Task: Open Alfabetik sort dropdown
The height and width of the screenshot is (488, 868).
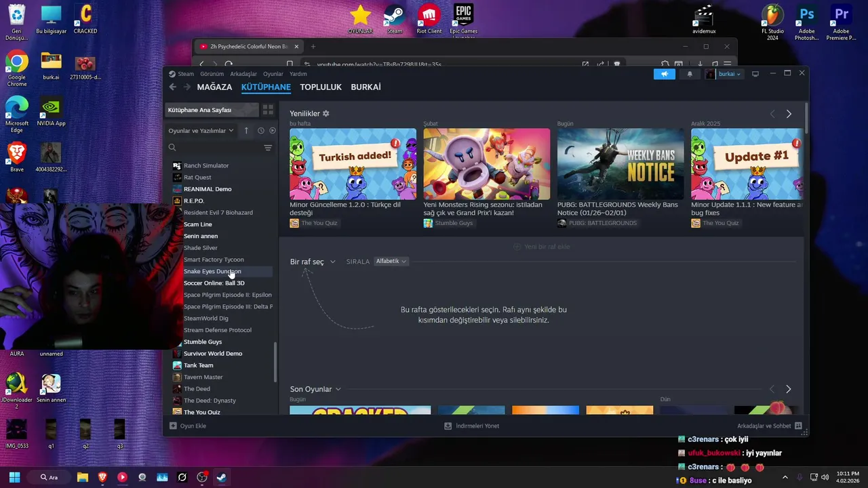Action: (391, 261)
